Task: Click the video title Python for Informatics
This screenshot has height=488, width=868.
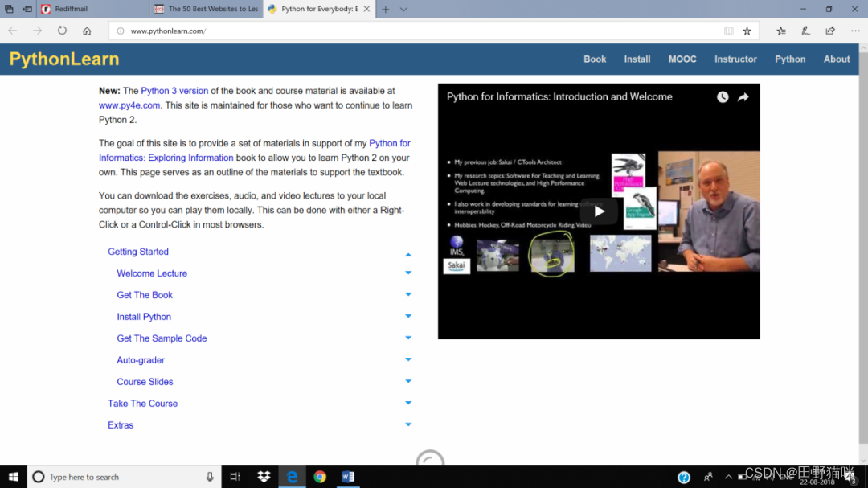Action: [559, 97]
